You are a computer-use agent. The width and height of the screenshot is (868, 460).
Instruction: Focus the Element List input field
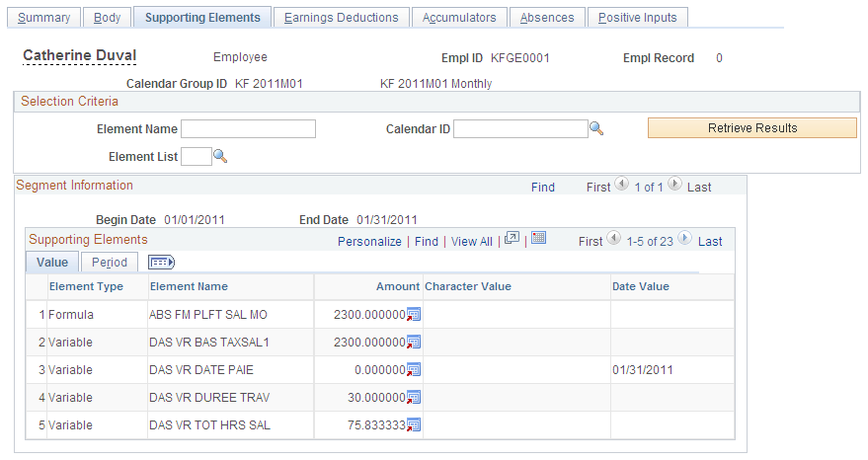(197, 157)
